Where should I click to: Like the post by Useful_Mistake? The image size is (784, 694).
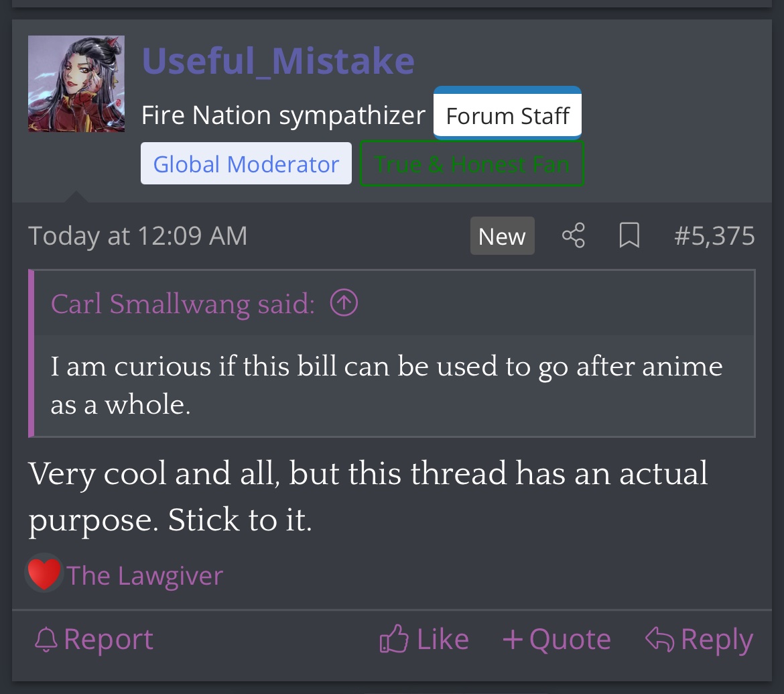(424, 640)
